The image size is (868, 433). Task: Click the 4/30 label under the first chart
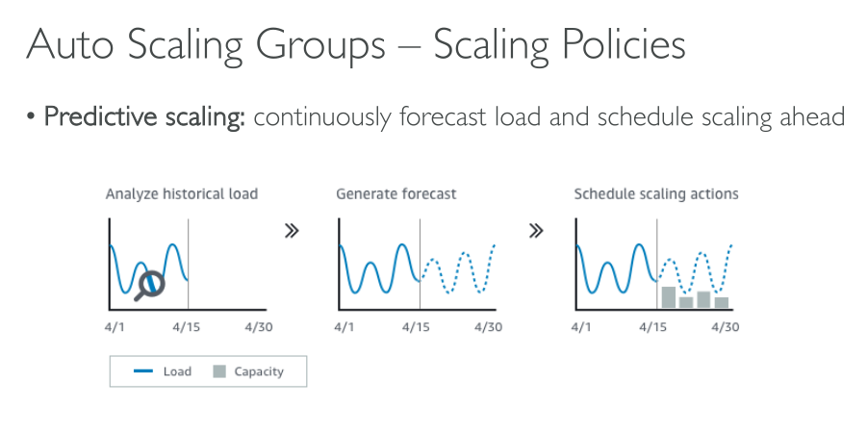click(x=258, y=327)
